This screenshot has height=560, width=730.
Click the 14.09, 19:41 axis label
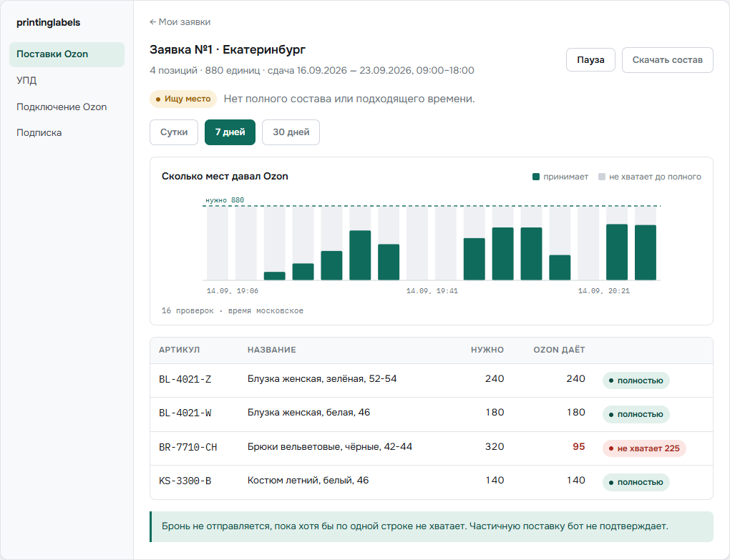[x=432, y=290]
